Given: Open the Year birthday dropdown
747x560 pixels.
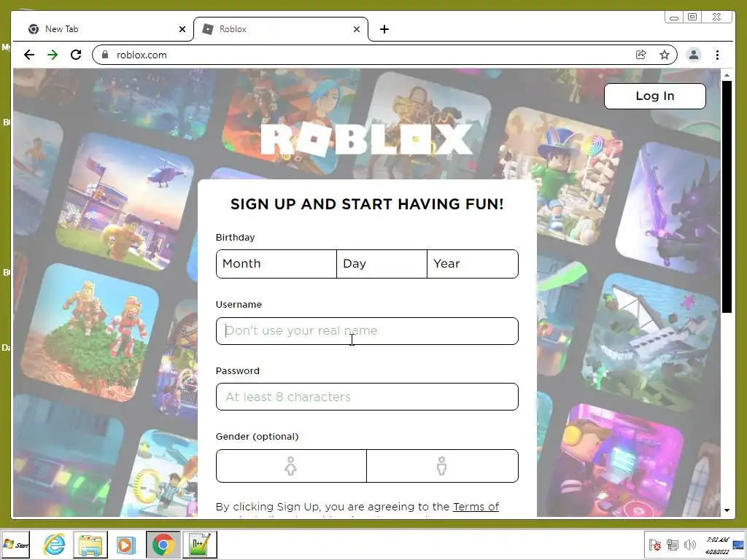Looking at the screenshot, I should point(473,264).
